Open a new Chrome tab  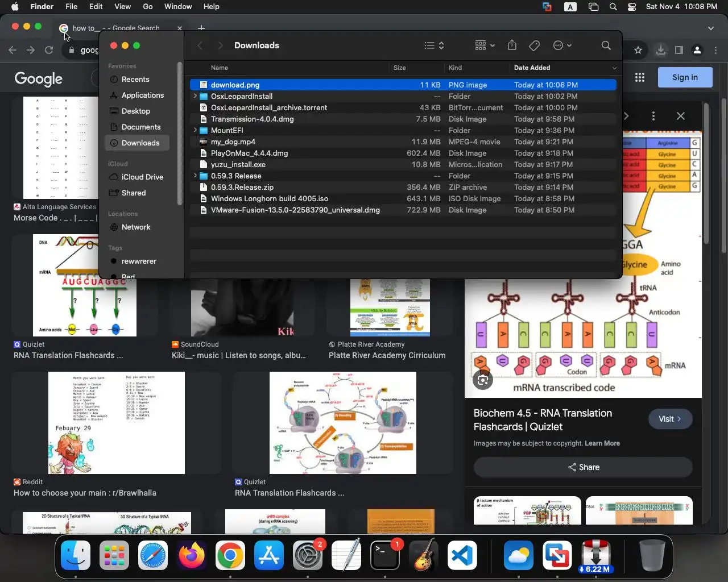coord(201,28)
